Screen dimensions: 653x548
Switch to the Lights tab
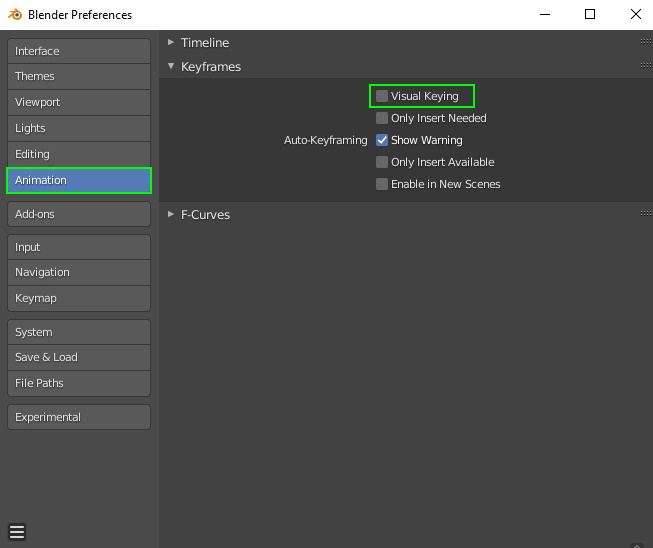(79, 128)
